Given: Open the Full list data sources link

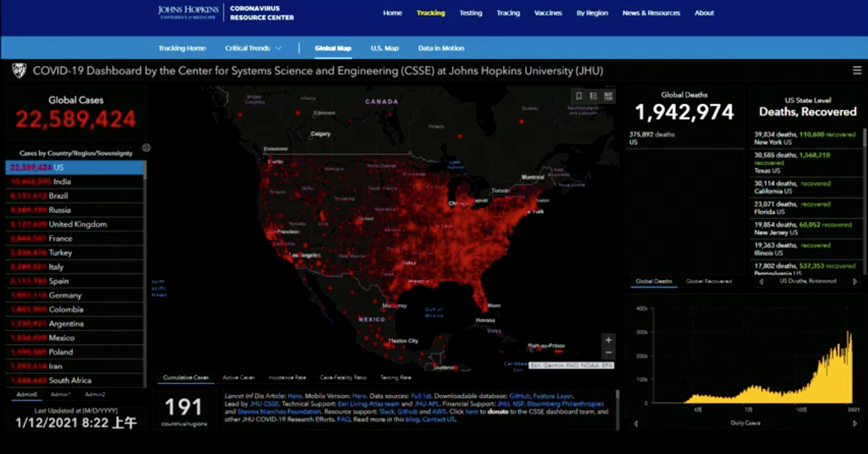Looking at the screenshot, I should [421, 396].
